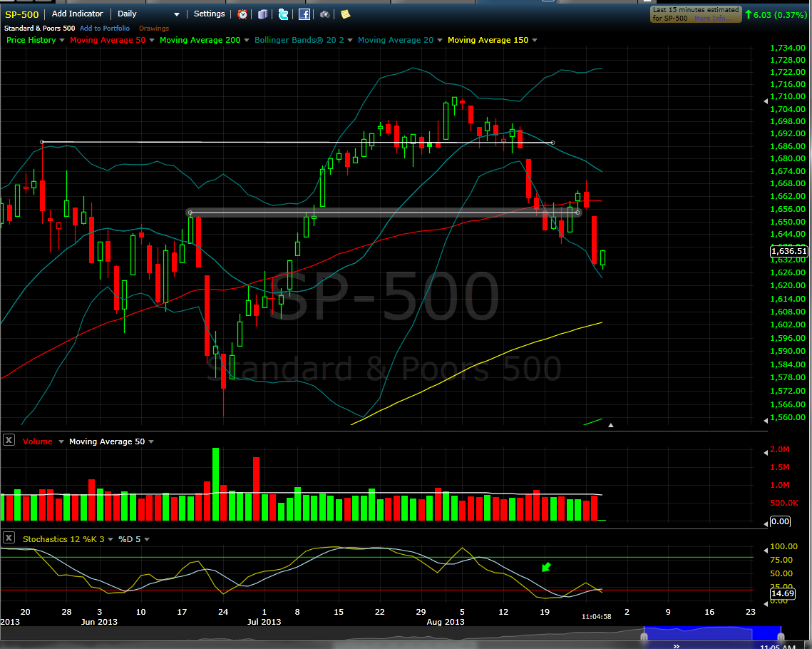812x649 pixels.
Task: Open the Stochastics %K 3 dropdown arrow
Action: [111, 540]
